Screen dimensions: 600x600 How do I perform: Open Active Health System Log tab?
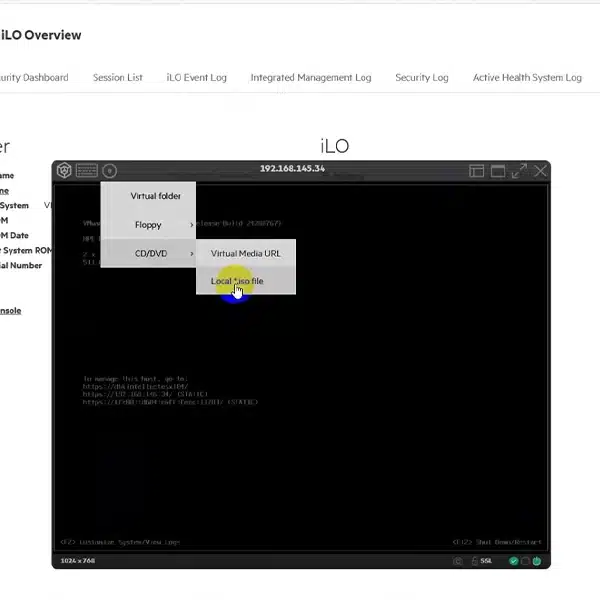(x=526, y=77)
